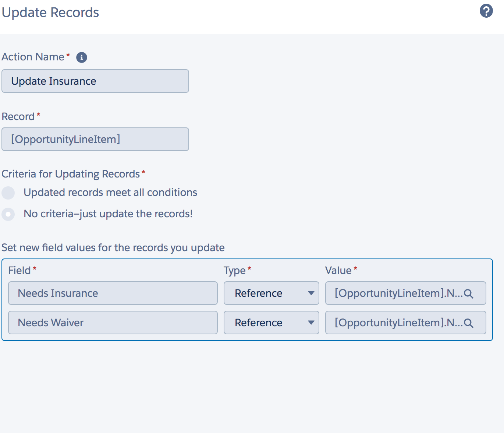
Task: Click the Action Name text field
Action: (x=95, y=81)
